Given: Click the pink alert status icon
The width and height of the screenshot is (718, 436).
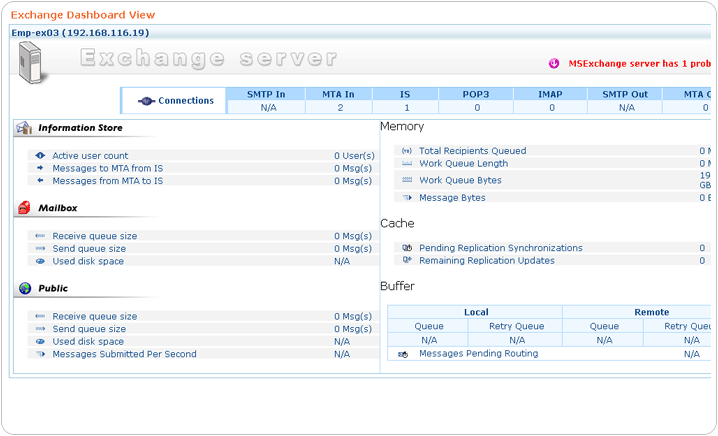Looking at the screenshot, I should click(x=554, y=64).
